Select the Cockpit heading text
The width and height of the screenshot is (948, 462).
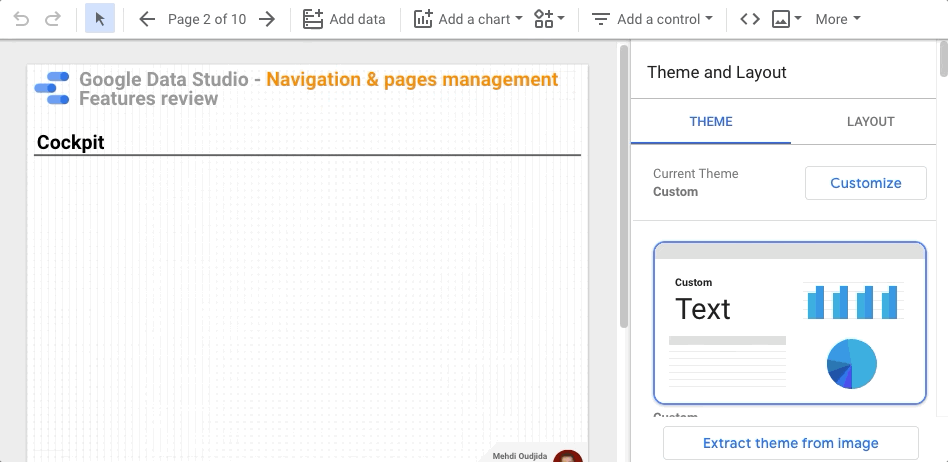(71, 143)
